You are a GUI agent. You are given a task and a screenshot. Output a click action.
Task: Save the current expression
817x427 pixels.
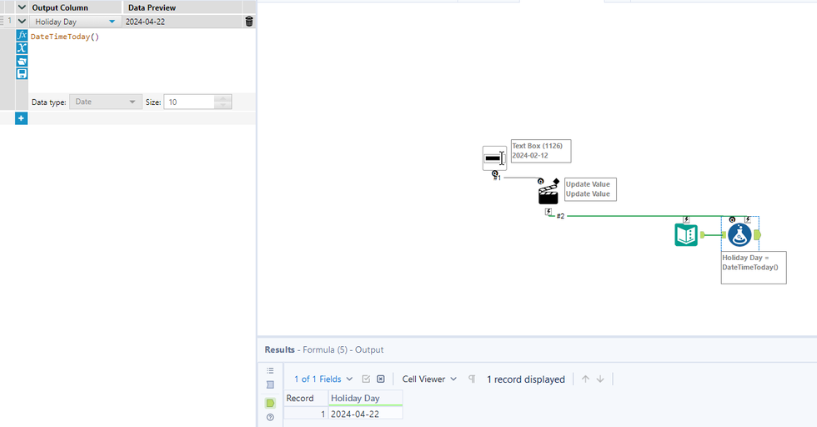point(21,73)
